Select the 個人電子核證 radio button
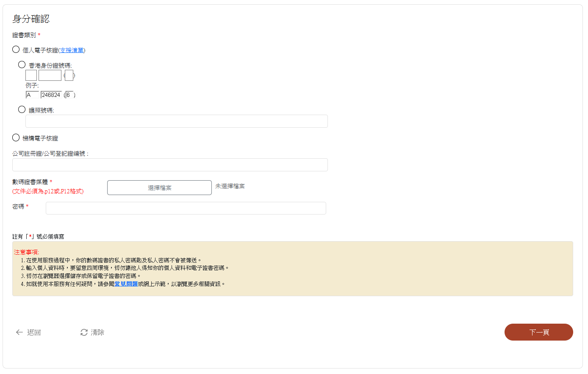The height and width of the screenshot is (374, 588). (16, 49)
